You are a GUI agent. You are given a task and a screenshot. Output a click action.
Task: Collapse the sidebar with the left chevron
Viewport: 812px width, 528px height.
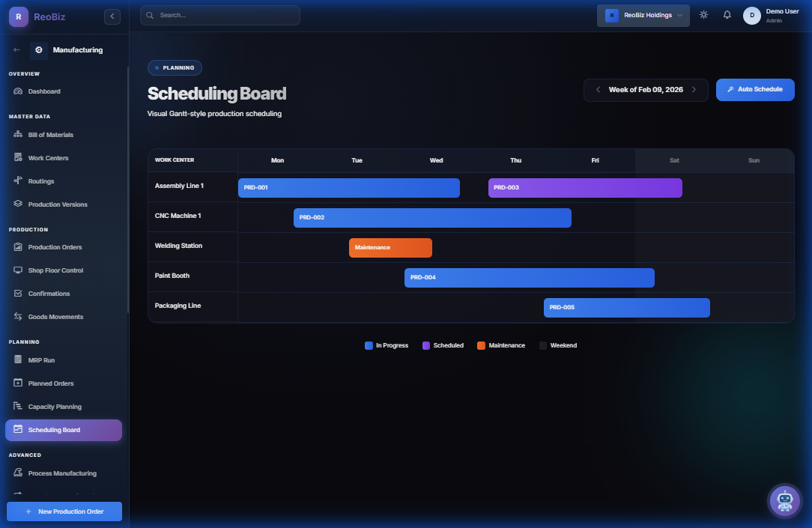112,16
